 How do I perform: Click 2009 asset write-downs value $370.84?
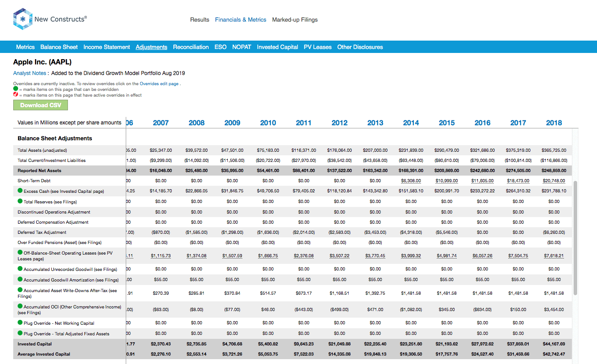pyautogui.click(x=232, y=293)
